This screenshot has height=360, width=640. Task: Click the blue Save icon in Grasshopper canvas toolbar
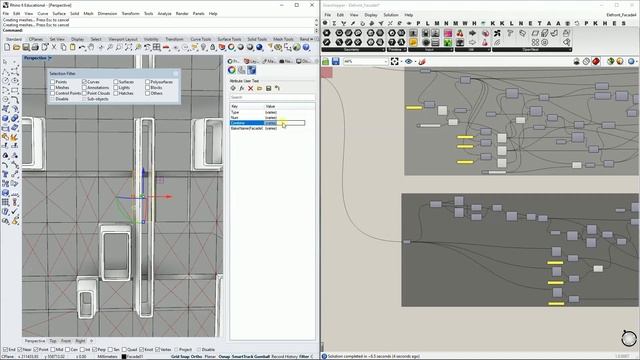pos(336,62)
